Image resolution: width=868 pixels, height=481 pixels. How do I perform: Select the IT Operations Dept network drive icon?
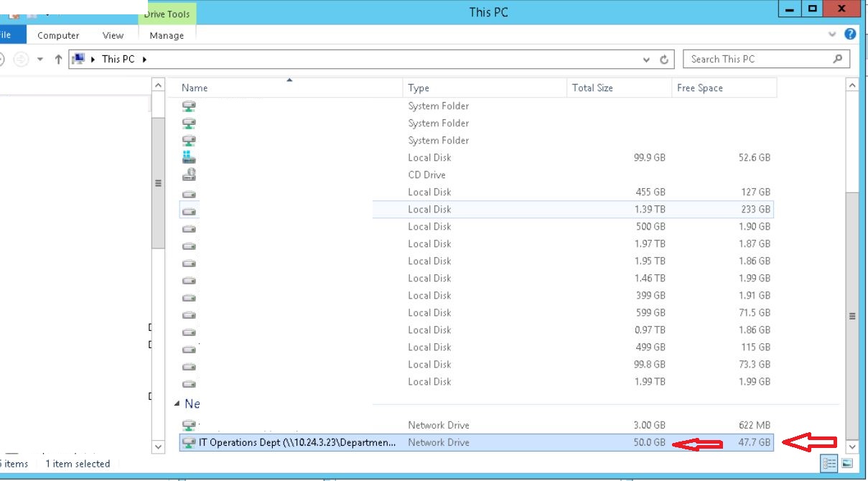[188, 442]
